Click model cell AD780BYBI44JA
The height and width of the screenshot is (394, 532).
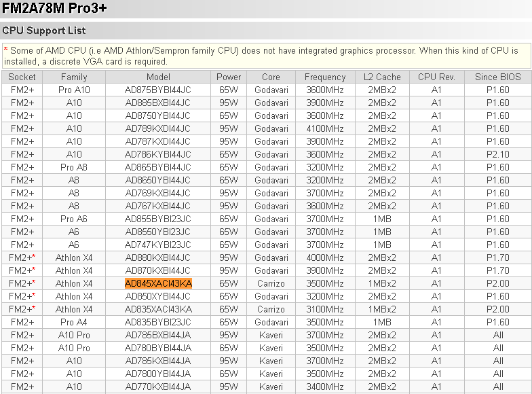[158, 348]
